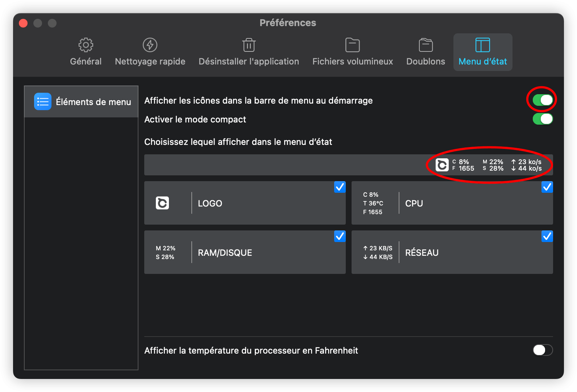Disable the Activer le mode compact switch
The width and height of the screenshot is (577, 392).
tap(543, 119)
